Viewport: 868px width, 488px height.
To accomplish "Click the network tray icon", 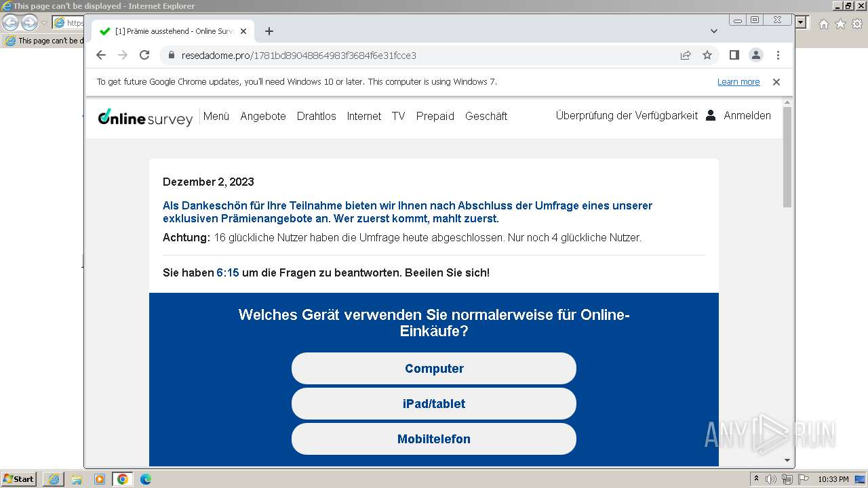I will (787, 479).
